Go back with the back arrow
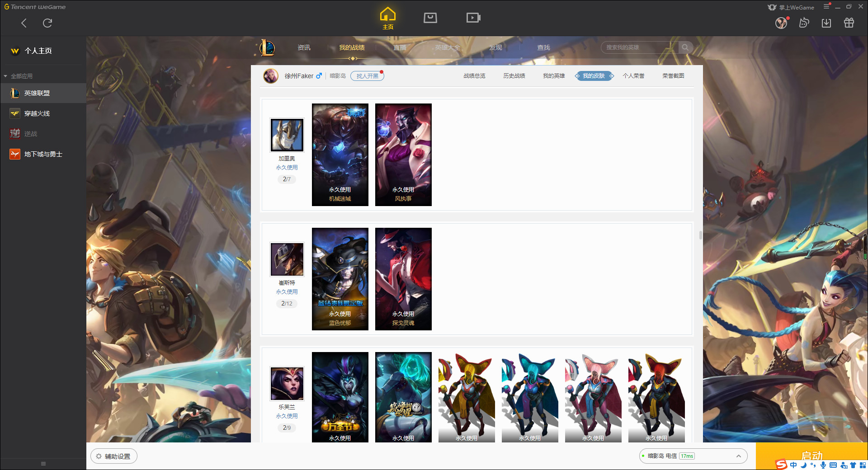Screen dimensions: 868x470 pos(24,23)
